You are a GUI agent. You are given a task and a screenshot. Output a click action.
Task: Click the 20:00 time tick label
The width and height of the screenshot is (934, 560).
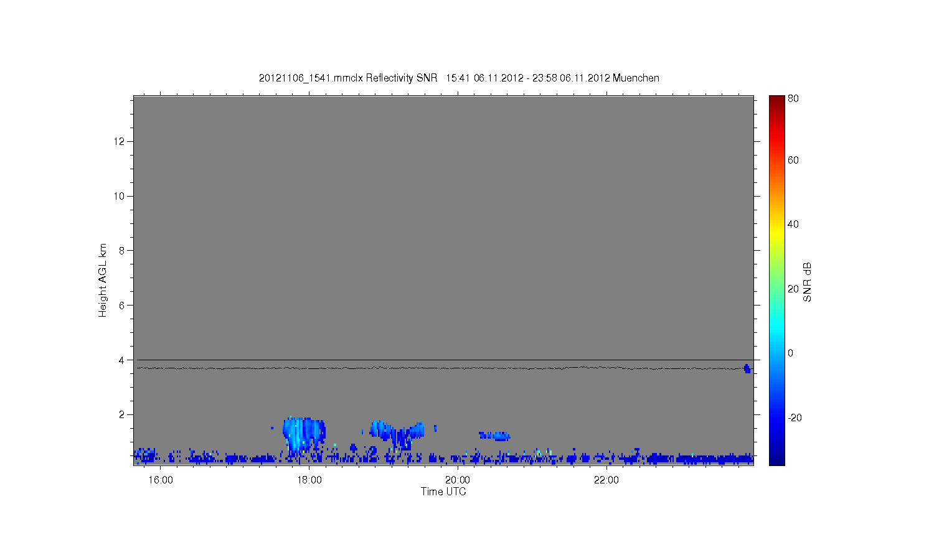pyautogui.click(x=458, y=480)
